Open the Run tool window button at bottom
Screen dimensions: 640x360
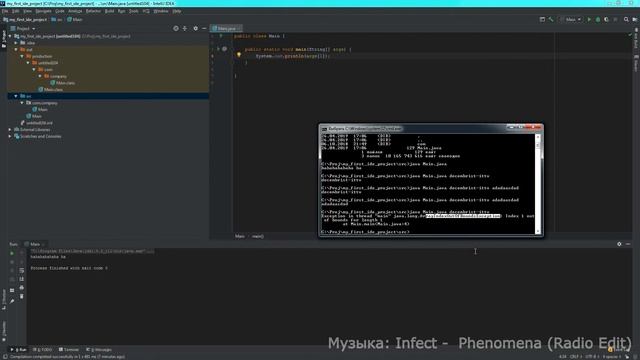pos(19,350)
